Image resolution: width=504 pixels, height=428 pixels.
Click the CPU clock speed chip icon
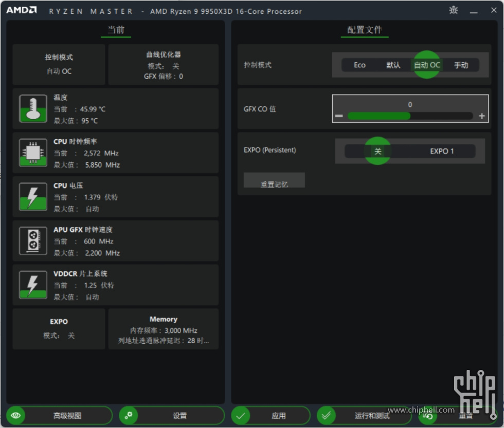pyautogui.click(x=33, y=153)
